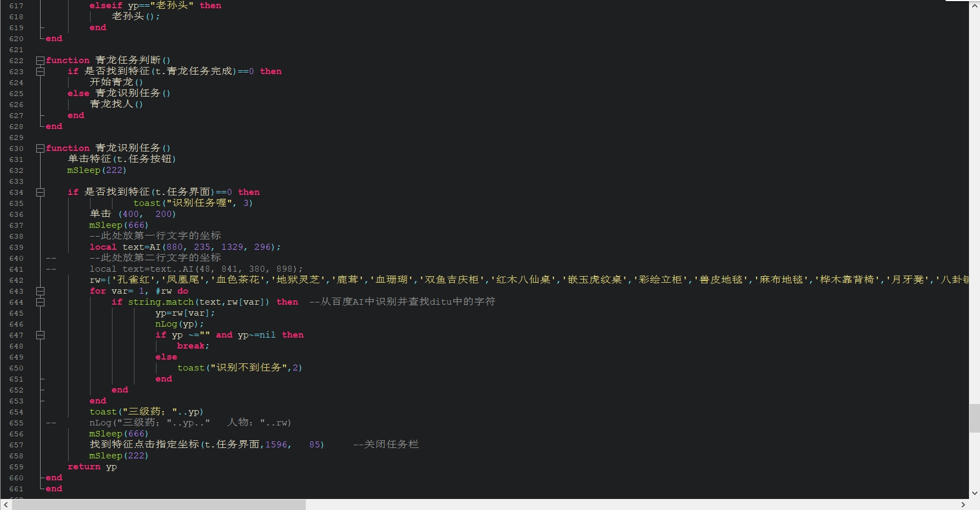Click 'else 青龙识别任务()' on line 625
This screenshot has height=510, width=980.
point(119,93)
